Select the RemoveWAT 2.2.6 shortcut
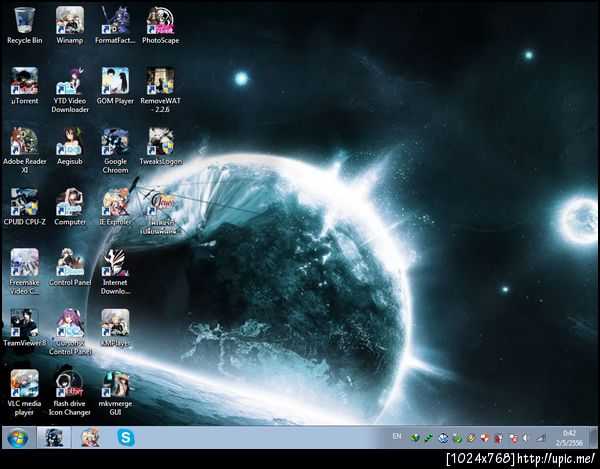This screenshot has height=469, width=600. 160,90
